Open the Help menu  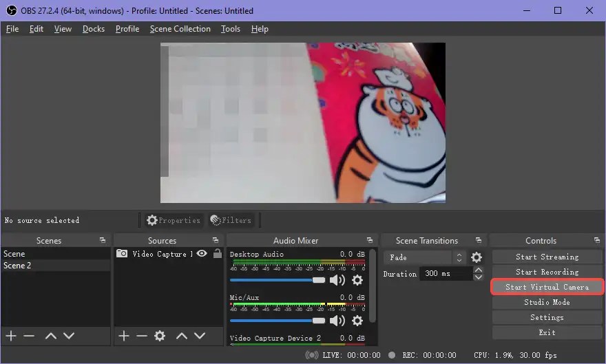pos(260,29)
